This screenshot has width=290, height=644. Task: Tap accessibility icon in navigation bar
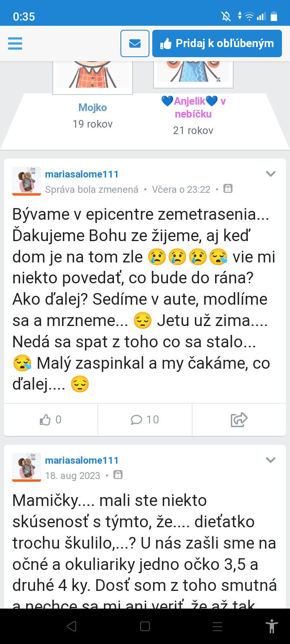[272, 626]
